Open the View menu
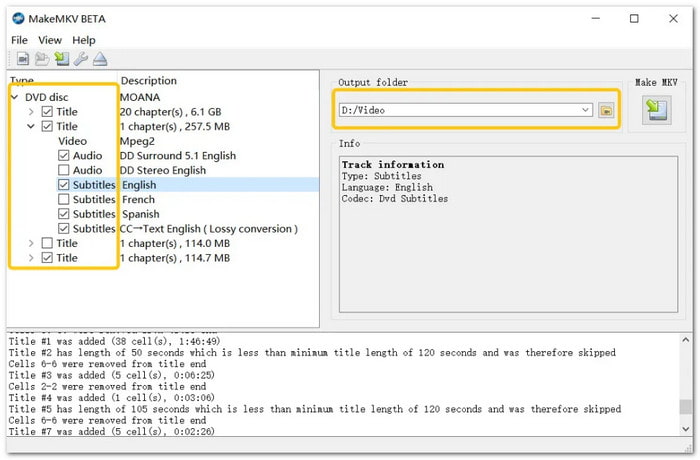The width and height of the screenshot is (700, 460). (50, 40)
